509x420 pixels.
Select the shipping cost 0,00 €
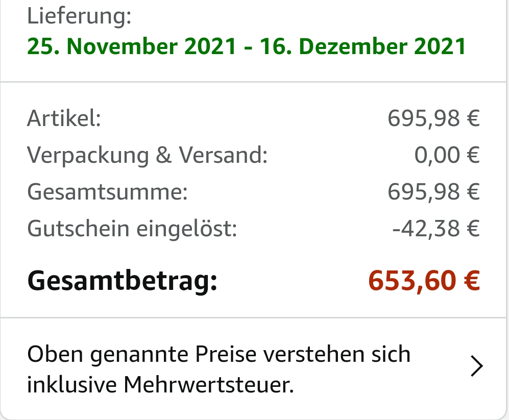pos(447,156)
